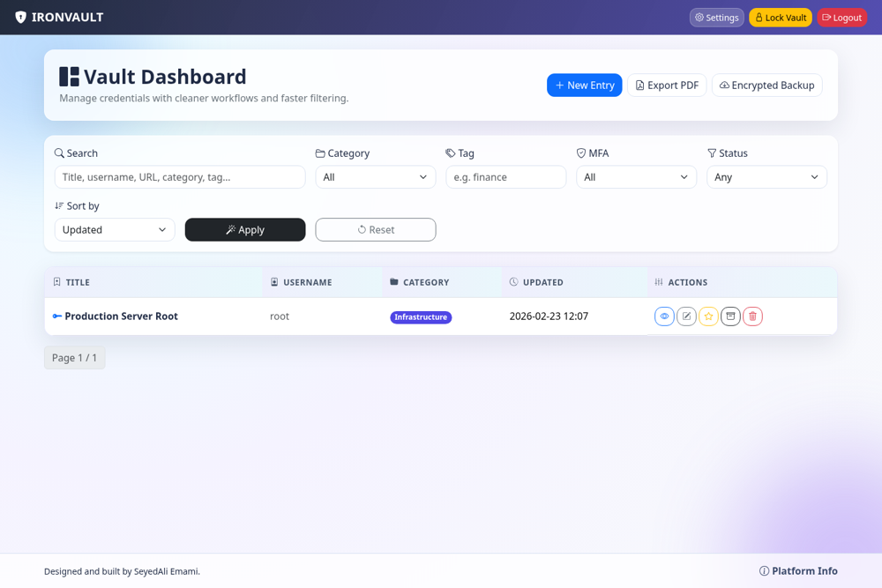Click the root username cell
The image size is (882, 588).
click(x=280, y=316)
